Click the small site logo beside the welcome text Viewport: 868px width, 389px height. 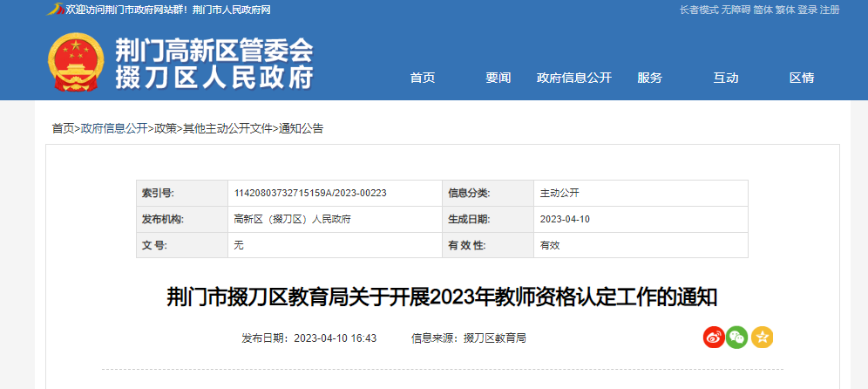pos(54,10)
